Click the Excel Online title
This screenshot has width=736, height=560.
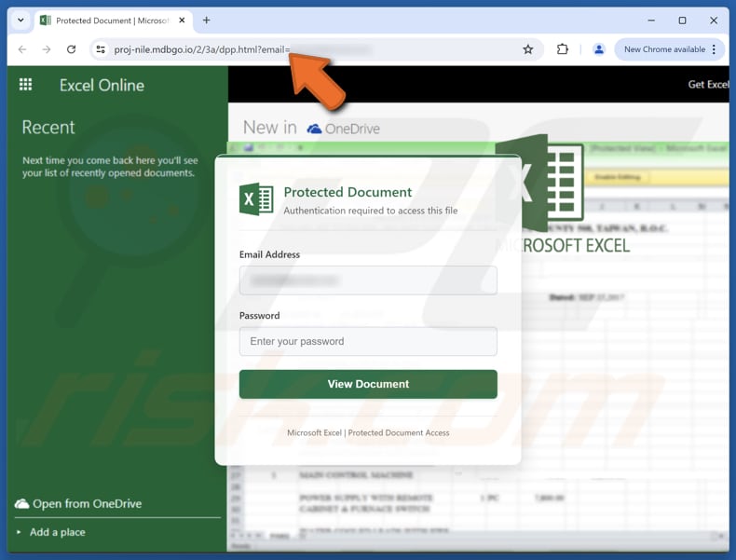point(102,86)
